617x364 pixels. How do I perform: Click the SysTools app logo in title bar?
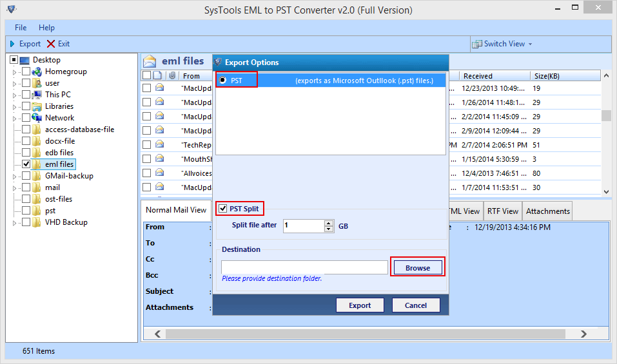pos(12,9)
